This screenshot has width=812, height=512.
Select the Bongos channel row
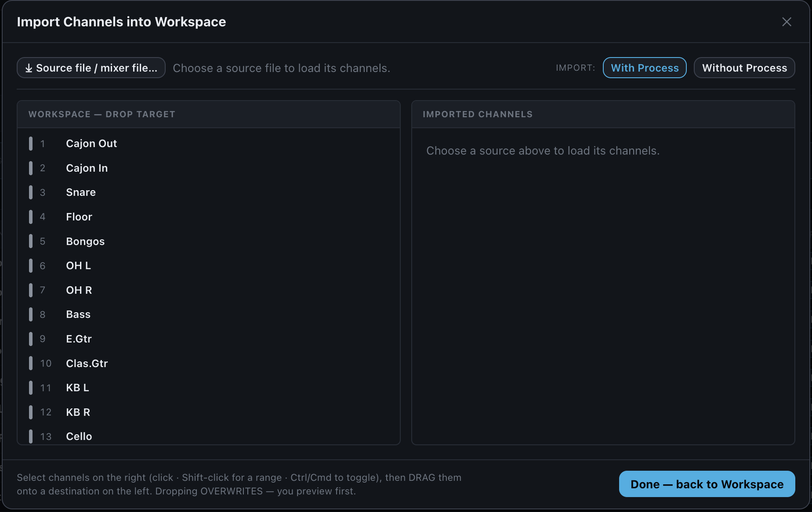(209, 242)
